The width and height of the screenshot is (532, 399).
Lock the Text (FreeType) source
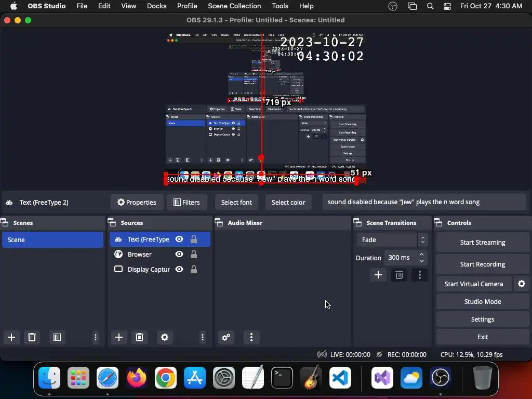(194, 239)
